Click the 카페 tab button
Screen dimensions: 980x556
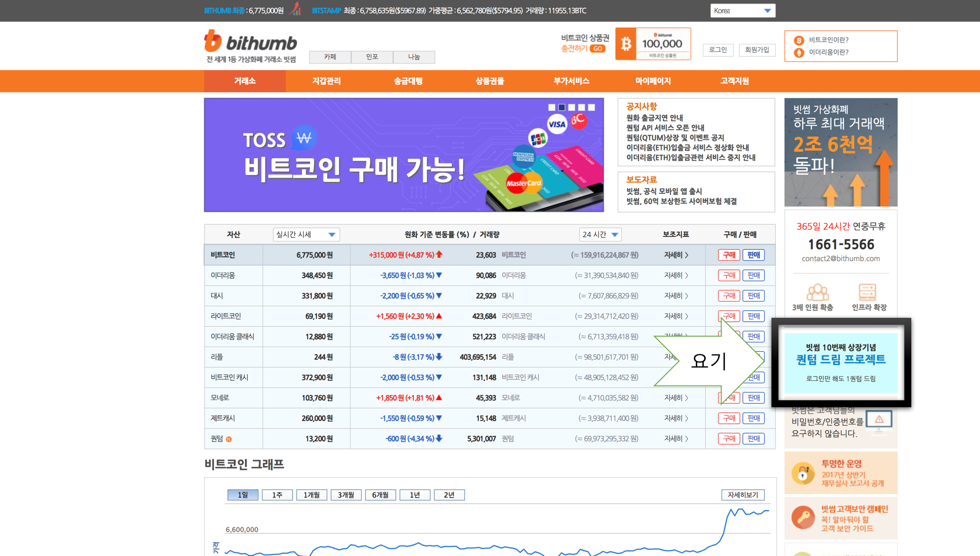tap(330, 57)
